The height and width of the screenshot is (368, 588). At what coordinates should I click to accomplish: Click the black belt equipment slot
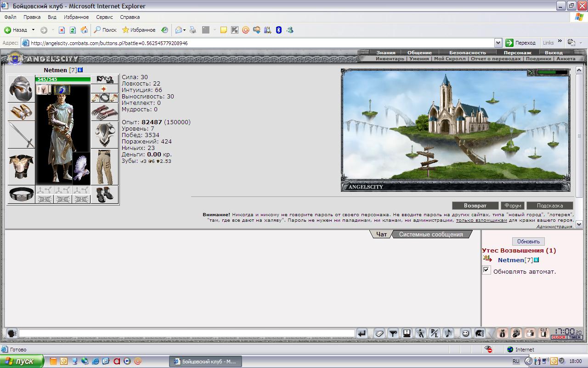click(x=22, y=194)
